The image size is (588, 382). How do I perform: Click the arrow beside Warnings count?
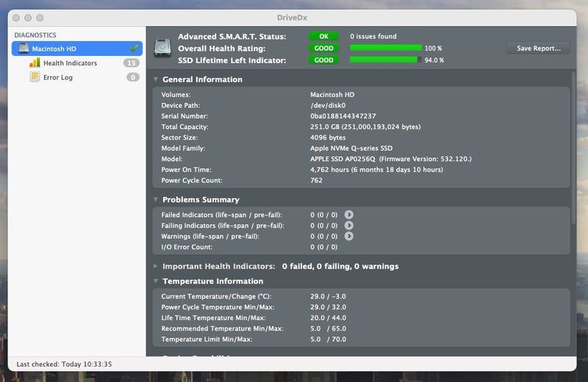tap(348, 236)
